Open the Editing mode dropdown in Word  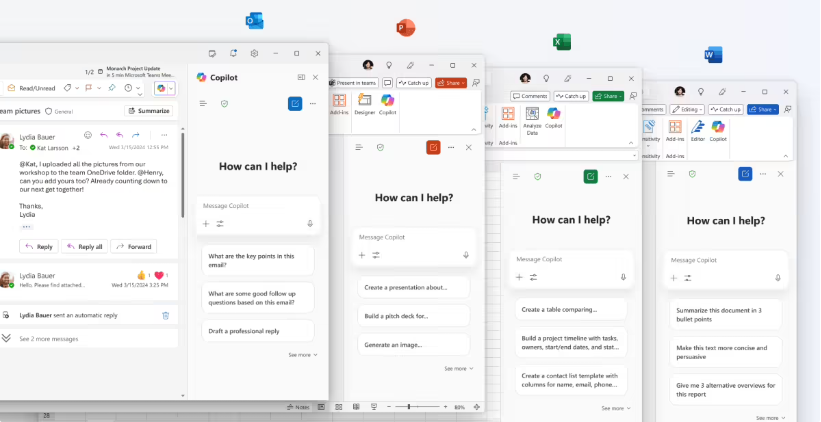pos(687,109)
